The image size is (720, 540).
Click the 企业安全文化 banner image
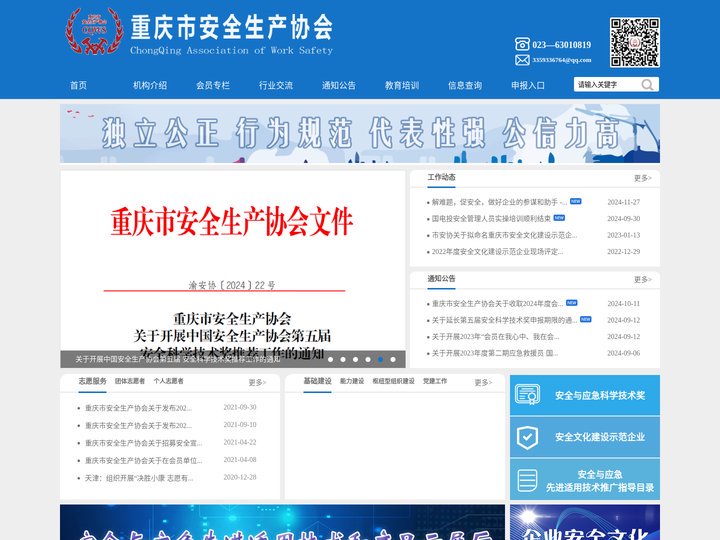[585, 523]
